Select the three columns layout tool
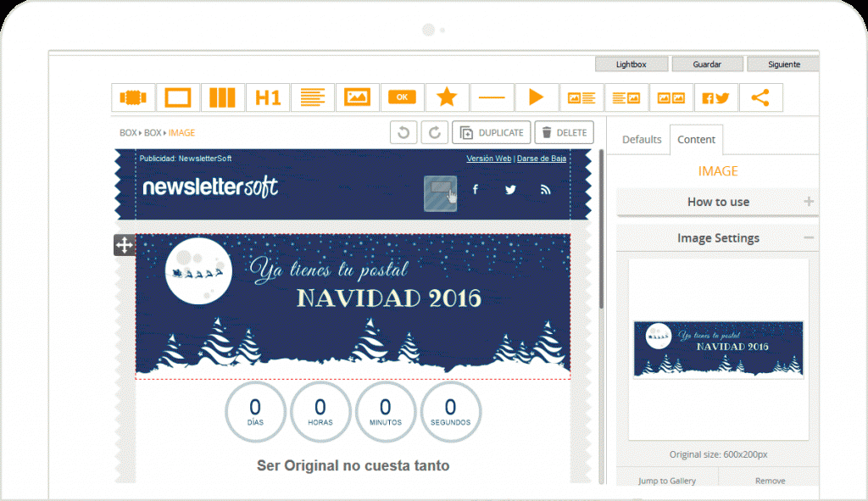Viewport: 868px width, 501px height. [x=223, y=97]
